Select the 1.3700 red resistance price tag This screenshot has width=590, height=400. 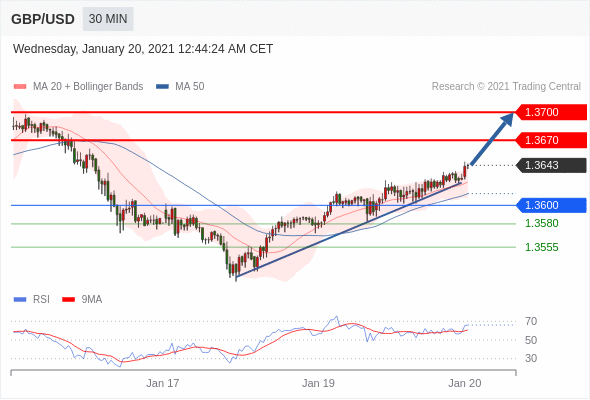click(x=550, y=112)
